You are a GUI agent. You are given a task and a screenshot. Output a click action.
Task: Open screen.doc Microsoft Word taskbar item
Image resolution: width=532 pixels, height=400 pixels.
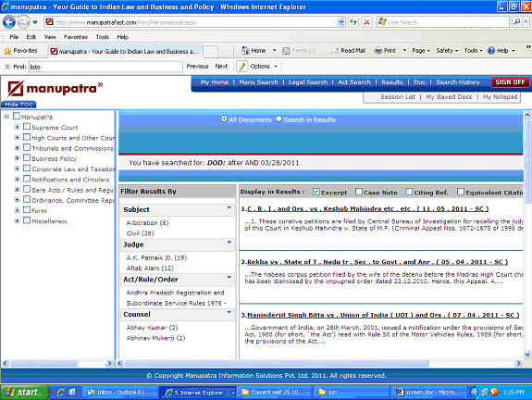(x=429, y=393)
